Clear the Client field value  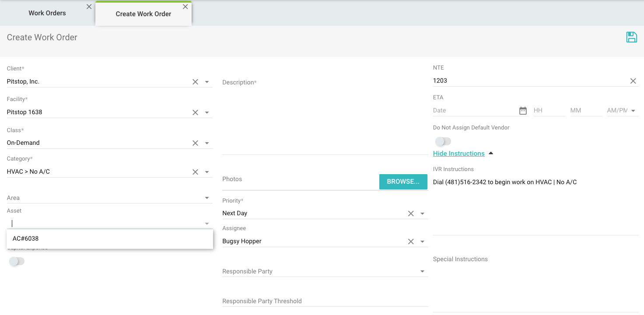point(195,82)
